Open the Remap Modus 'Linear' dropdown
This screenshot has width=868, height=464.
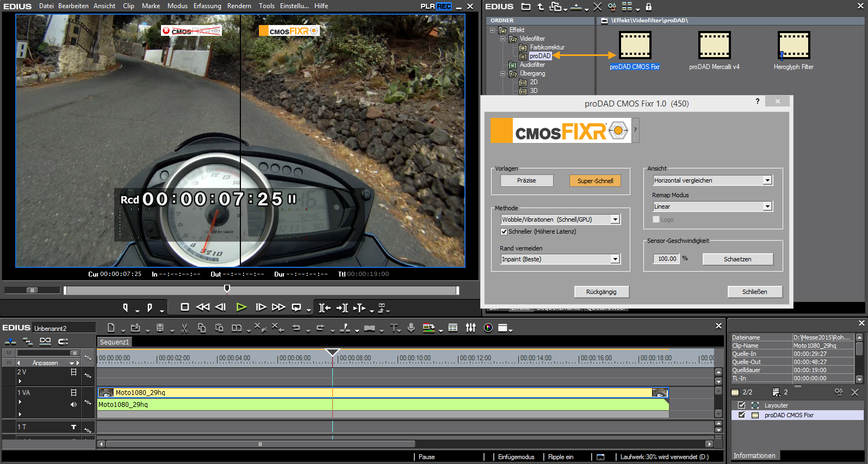click(x=712, y=206)
